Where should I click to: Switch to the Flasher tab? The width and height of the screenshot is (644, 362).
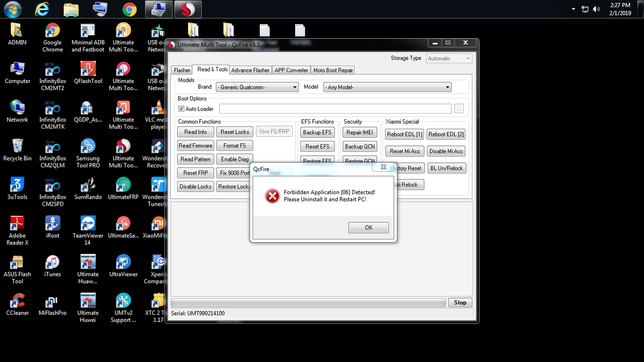coord(182,70)
